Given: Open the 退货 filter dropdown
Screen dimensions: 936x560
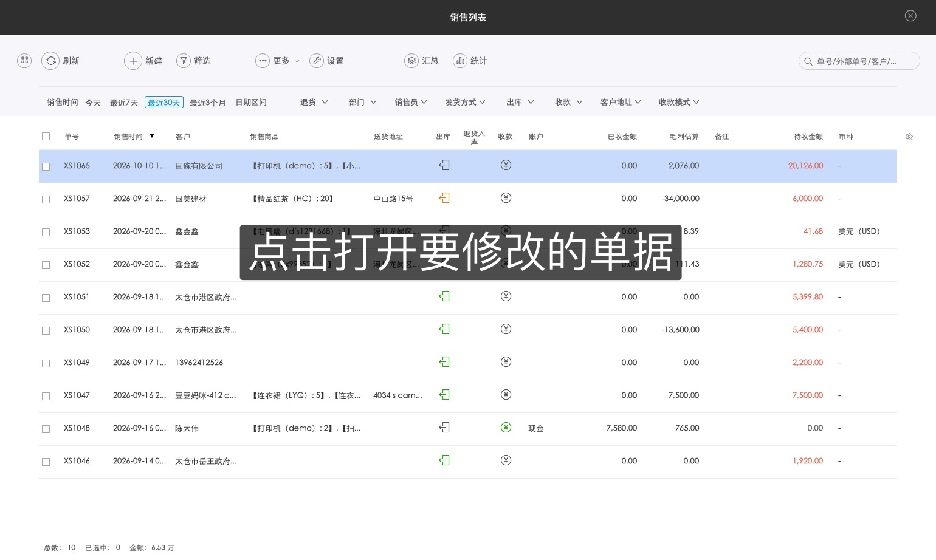Looking at the screenshot, I should [314, 102].
